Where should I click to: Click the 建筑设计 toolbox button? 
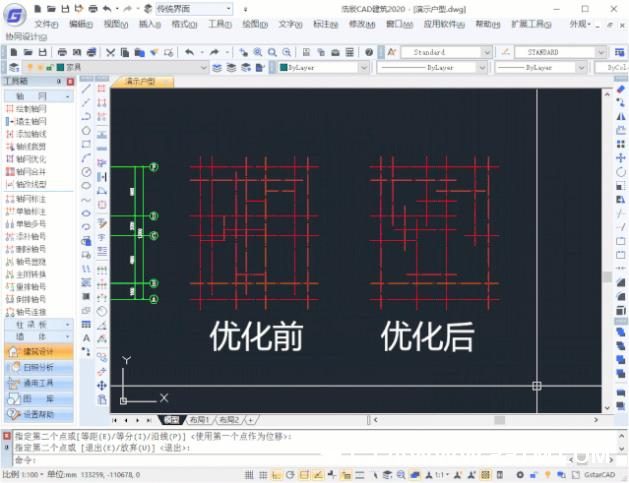coord(39,352)
